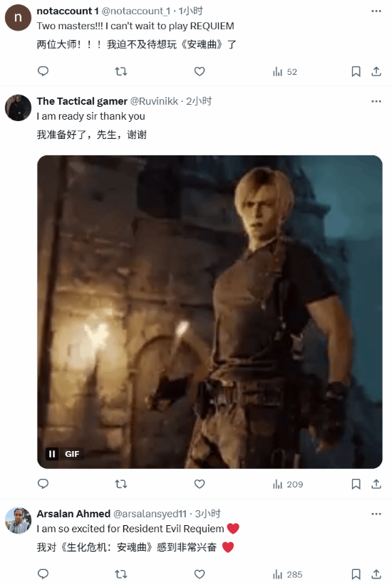Like the 'Two masters!!!' tweet

200,71
